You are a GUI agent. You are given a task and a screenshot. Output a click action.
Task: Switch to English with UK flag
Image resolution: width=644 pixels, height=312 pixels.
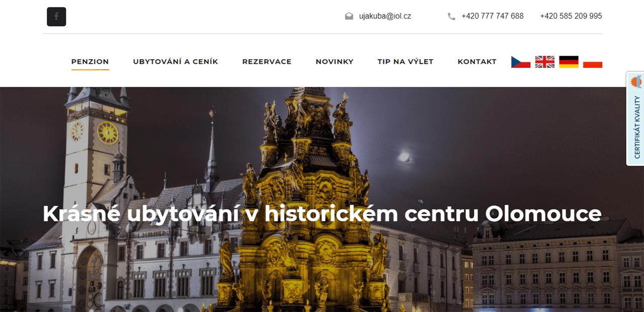pyautogui.click(x=545, y=62)
